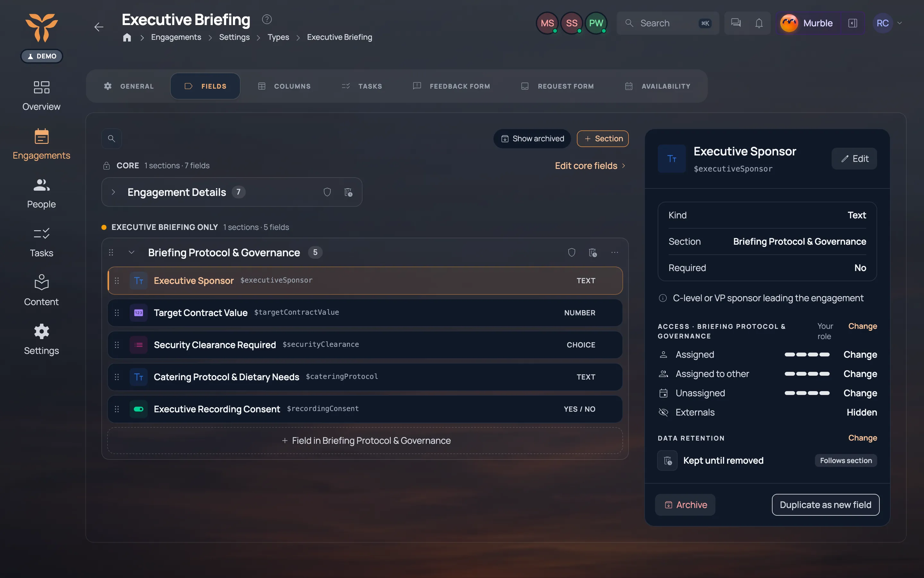The width and height of the screenshot is (924, 578).
Task: Archive the Executive Sponsor field
Action: (x=685, y=504)
